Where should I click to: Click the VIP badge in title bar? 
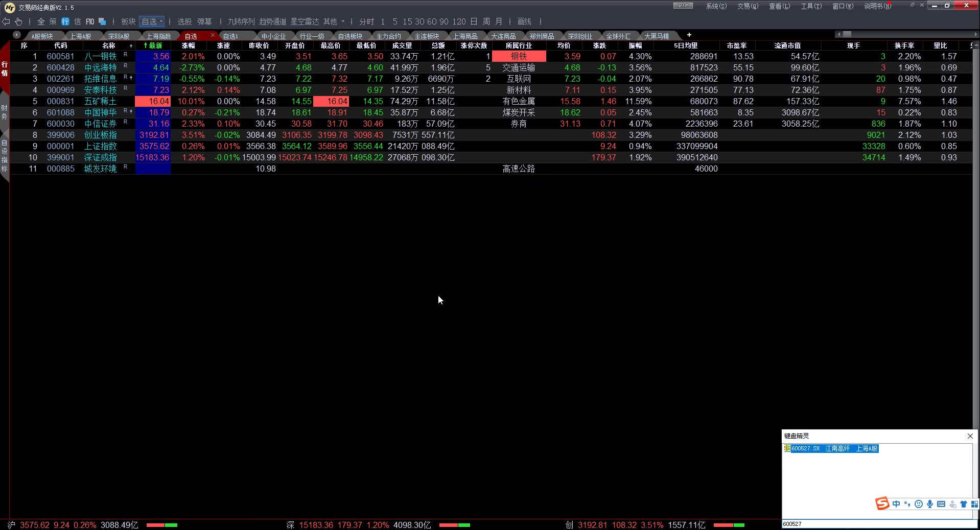(683, 6)
